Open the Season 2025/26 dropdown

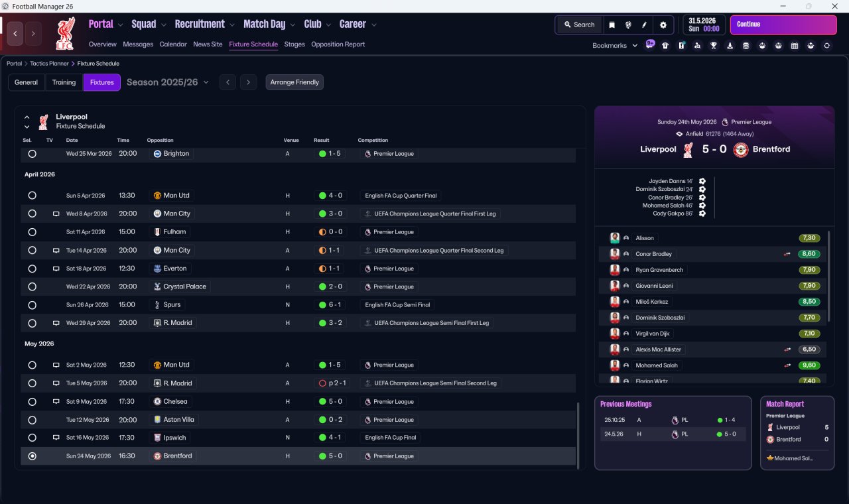pyautogui.click(x=168, y=82)
